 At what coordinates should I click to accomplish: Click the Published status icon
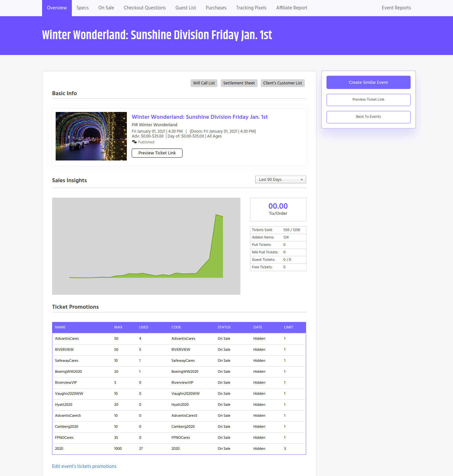click(134, 142)
